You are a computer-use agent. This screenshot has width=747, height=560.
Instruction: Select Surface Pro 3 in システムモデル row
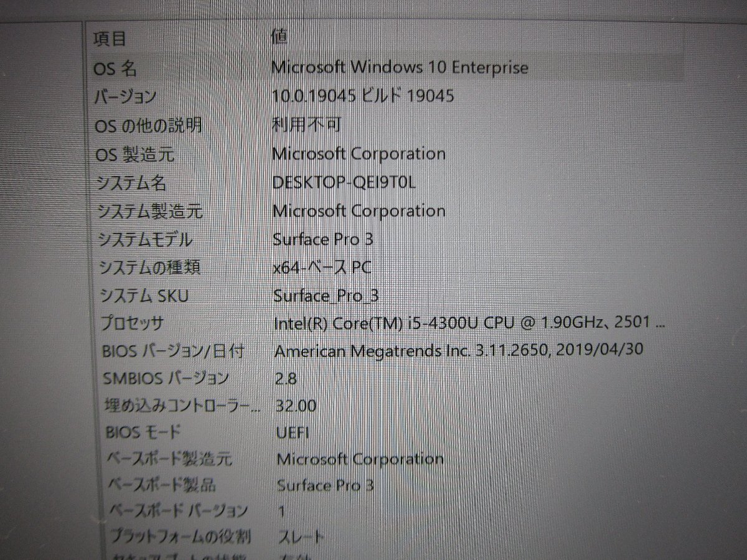pos(323,239)
